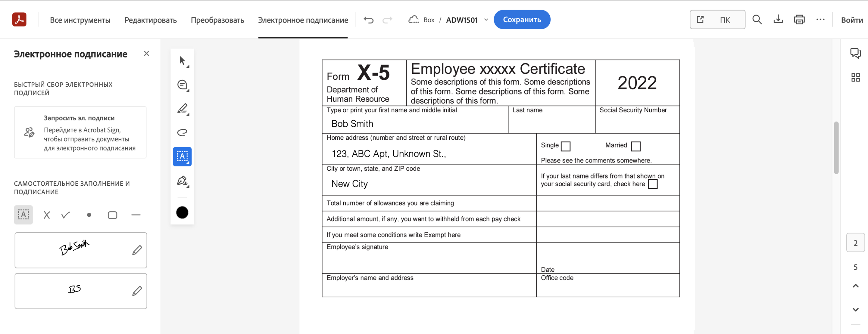
Task: Click the New City field text
Action: (349, 184)
